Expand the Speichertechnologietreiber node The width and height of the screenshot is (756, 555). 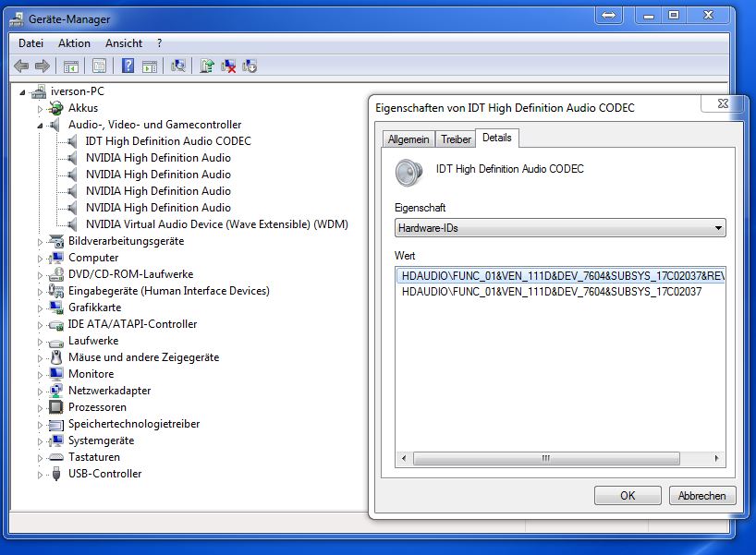click(40, 425)
